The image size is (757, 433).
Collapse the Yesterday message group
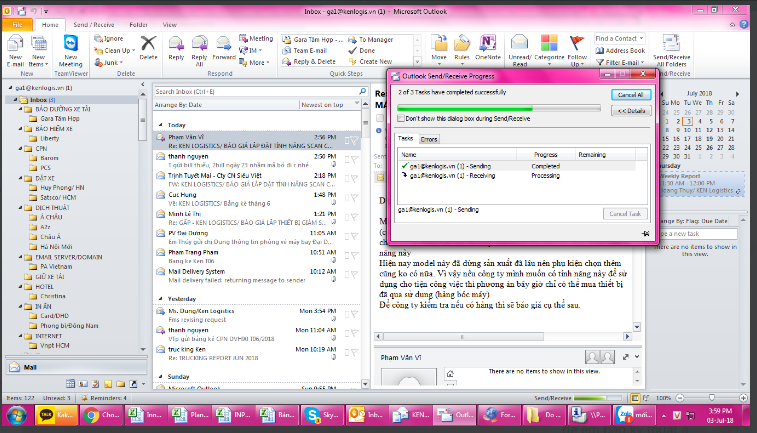[x=161, y=299]
